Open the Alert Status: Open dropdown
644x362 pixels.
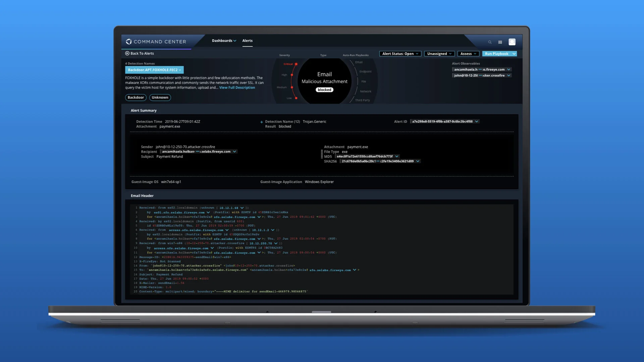pyautogui.click(x=400, y=54)
